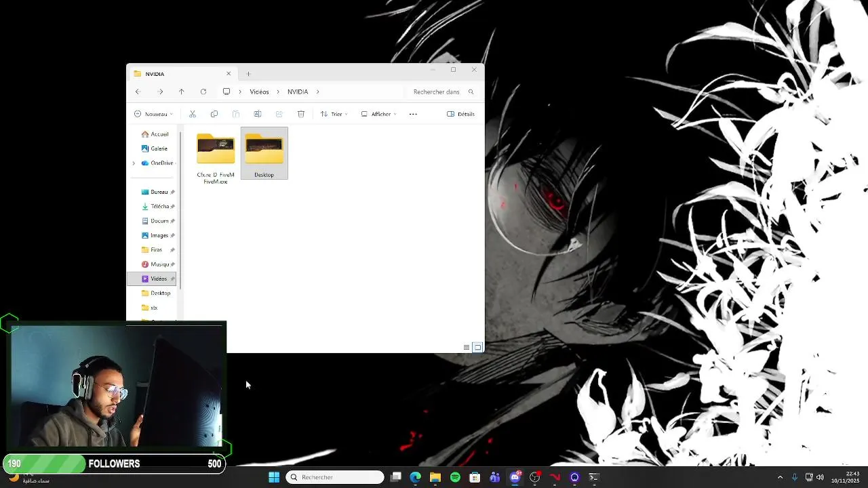The image size is (868, 488).
Task: Open the network status tray icon
Action: click(808, 477)
